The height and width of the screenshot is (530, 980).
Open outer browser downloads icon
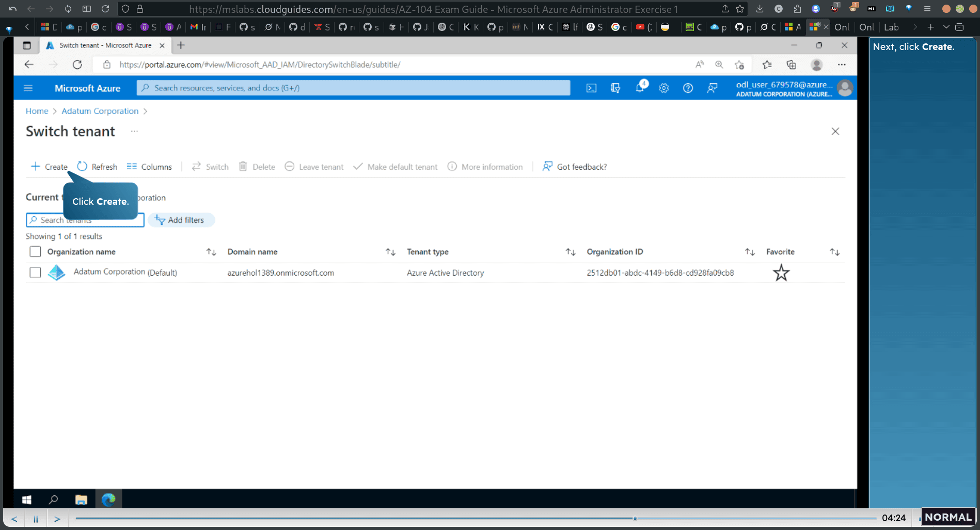[x=760, y=9]
